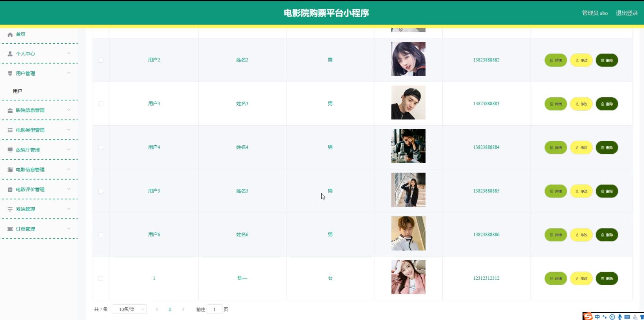Select the checkbox for row 用户6
Viewport: 644px width, 320px height.
pyautogui.click(x=101, y=235)
